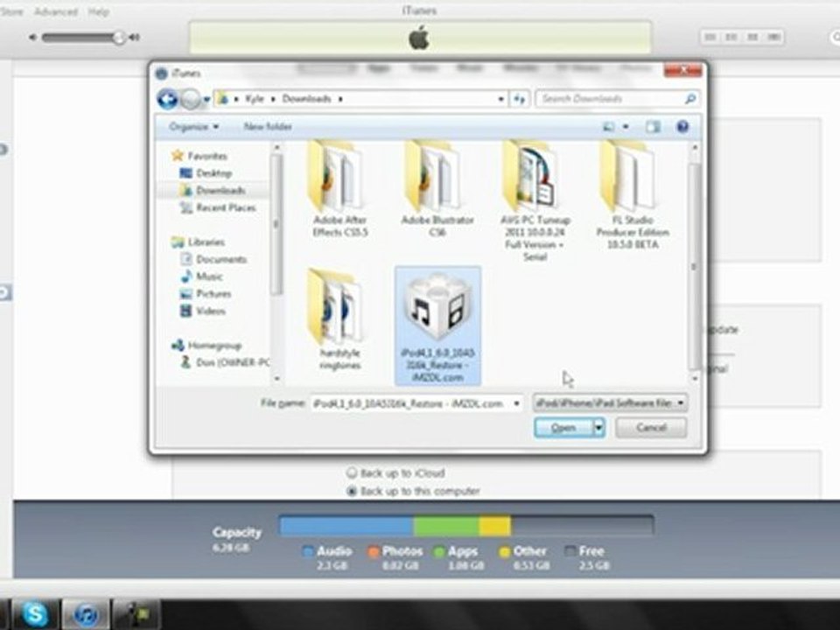Open recent locations dropdown near Back button
The image size is (840, 630).
(x=206, y=99)
